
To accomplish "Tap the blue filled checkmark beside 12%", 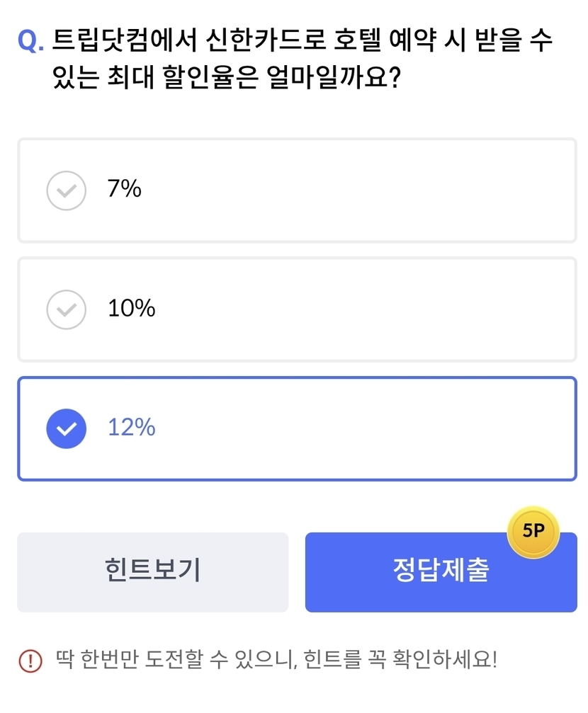I will coord(66,428).
